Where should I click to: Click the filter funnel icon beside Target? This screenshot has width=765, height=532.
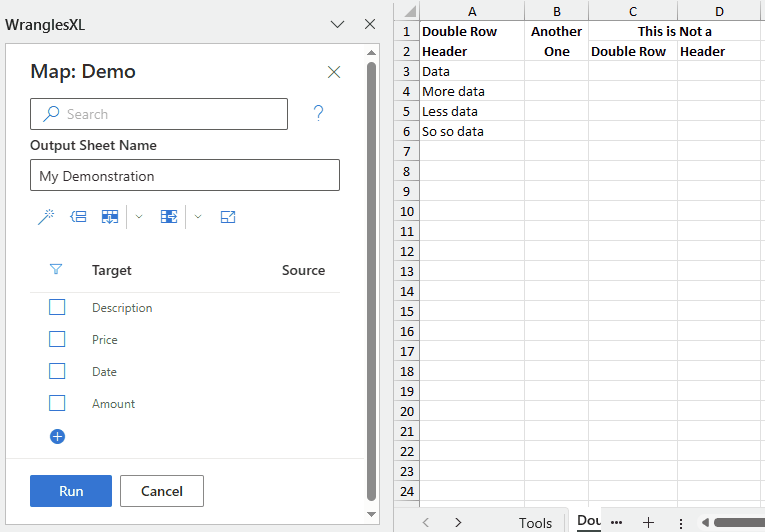56,270
